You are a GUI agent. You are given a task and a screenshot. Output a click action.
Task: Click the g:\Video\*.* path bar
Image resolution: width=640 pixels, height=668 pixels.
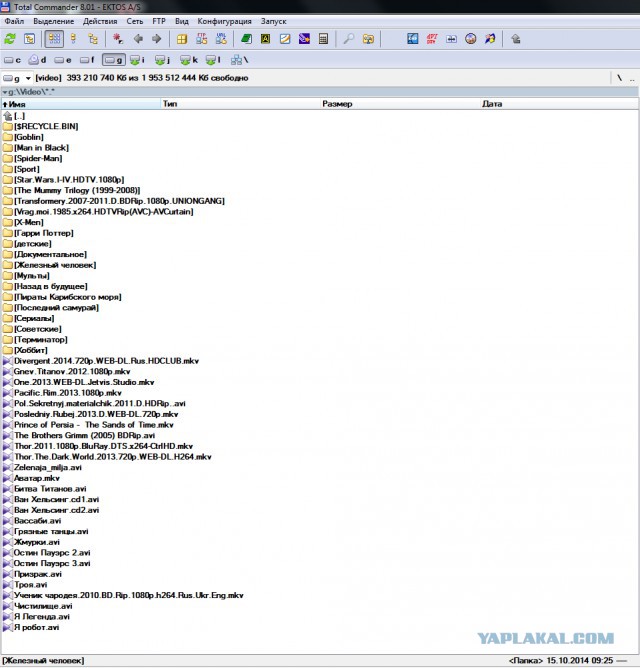320,92
